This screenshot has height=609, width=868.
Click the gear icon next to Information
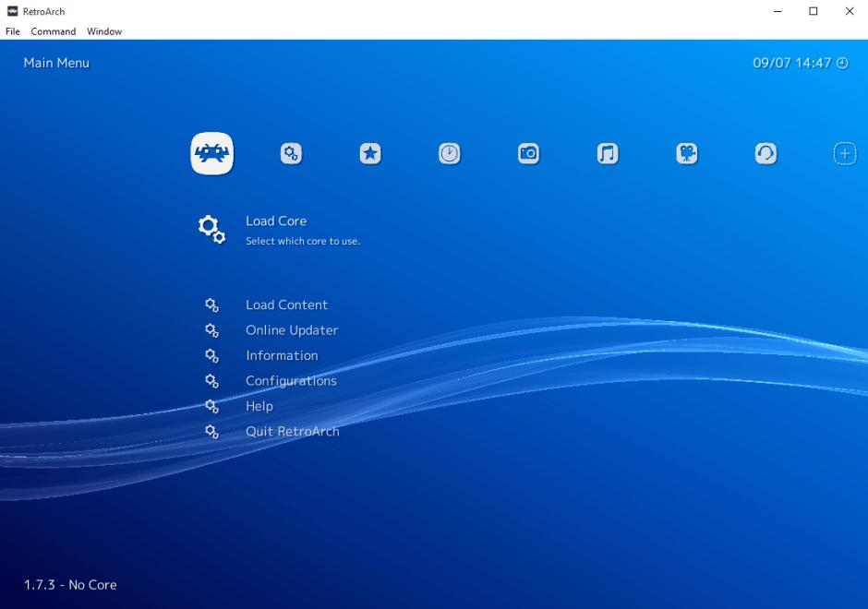[212, 355]
